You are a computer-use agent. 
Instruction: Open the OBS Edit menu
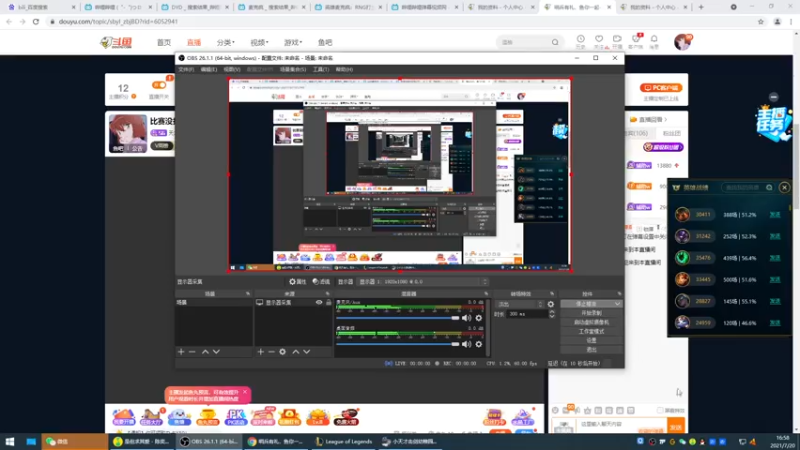coord(209,69)
